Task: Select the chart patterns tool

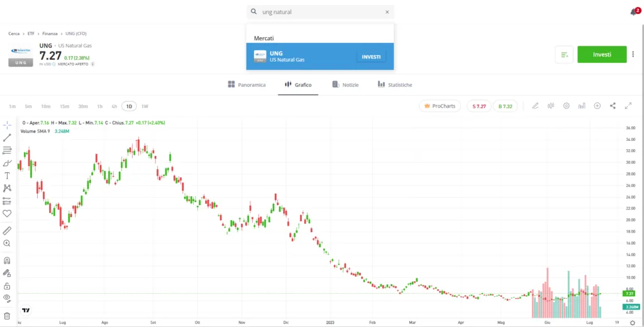Action: [7, 188]
